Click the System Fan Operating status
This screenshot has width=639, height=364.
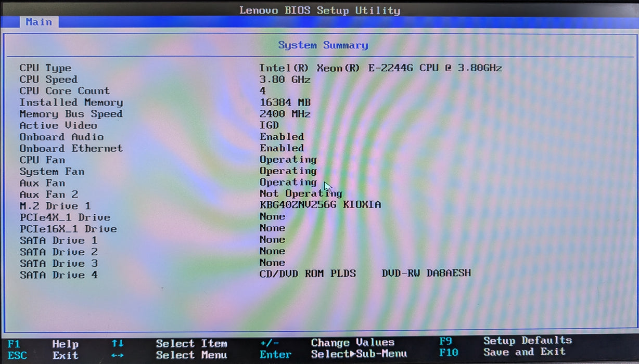click(288, 171)
